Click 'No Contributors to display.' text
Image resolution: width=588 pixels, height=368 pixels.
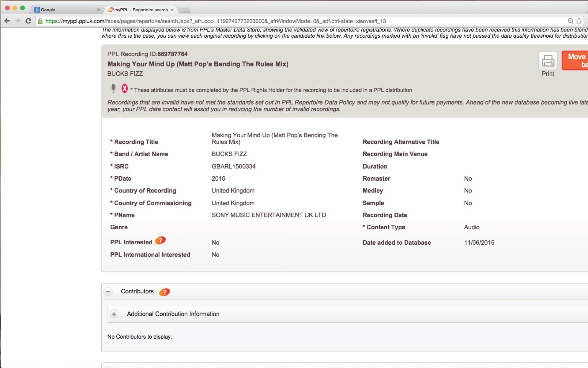point(140,337)
